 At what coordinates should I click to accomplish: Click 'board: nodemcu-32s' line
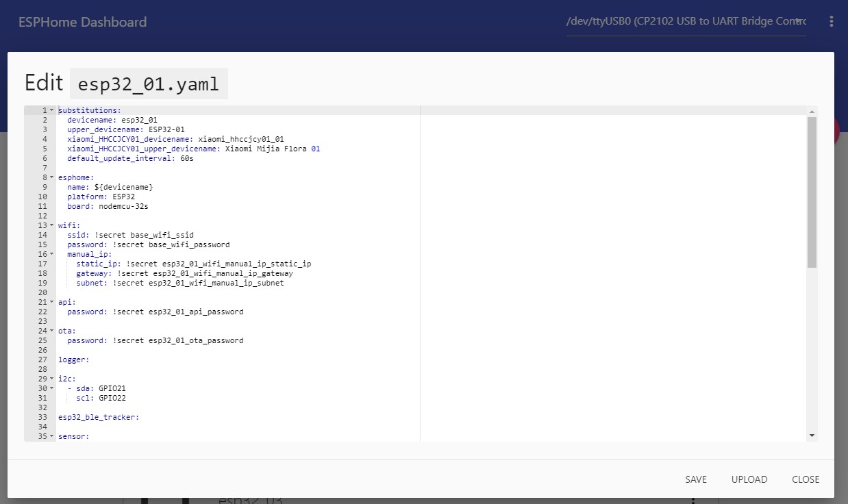pos(108,206)
